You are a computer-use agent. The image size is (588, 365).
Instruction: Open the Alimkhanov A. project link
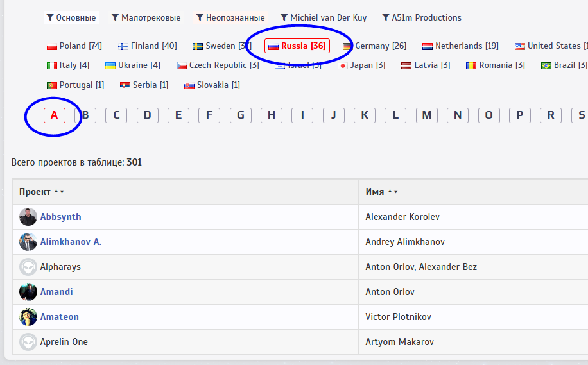pos(71,242)
